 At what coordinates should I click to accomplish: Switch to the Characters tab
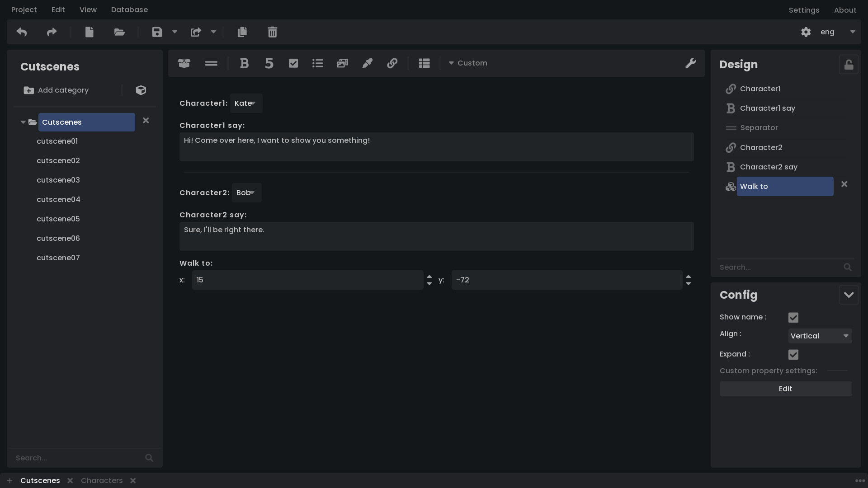point(102,480)
